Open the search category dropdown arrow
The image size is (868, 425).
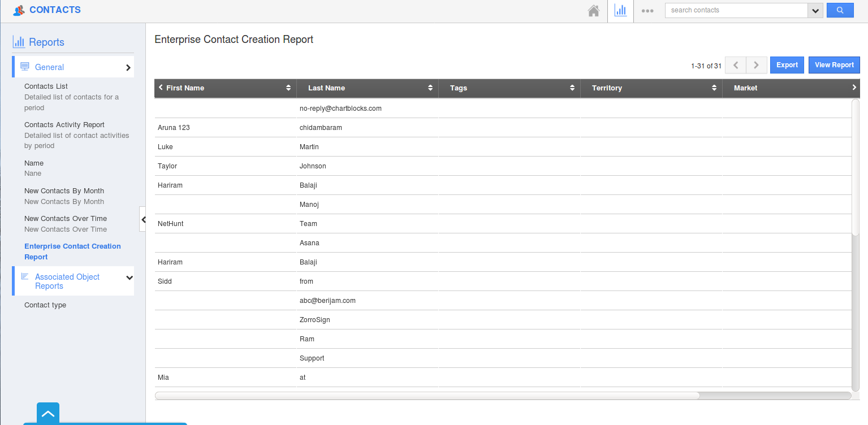pyautogui.click(x=815, y=10)
